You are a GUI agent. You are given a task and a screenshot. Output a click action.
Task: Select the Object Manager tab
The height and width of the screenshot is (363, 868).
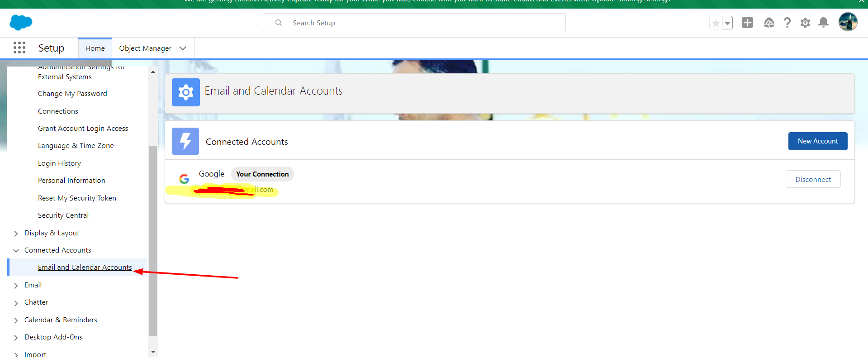pos(145,48)
